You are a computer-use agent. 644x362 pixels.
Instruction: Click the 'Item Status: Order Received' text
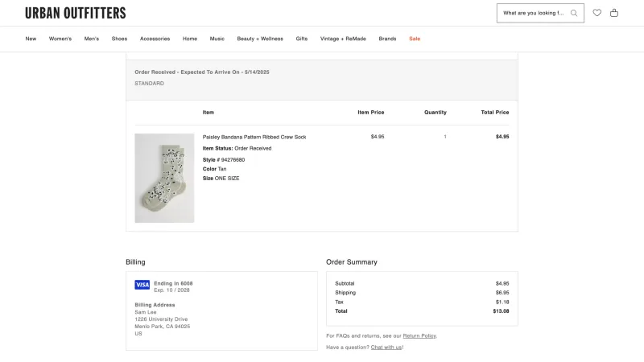(237, 148)
